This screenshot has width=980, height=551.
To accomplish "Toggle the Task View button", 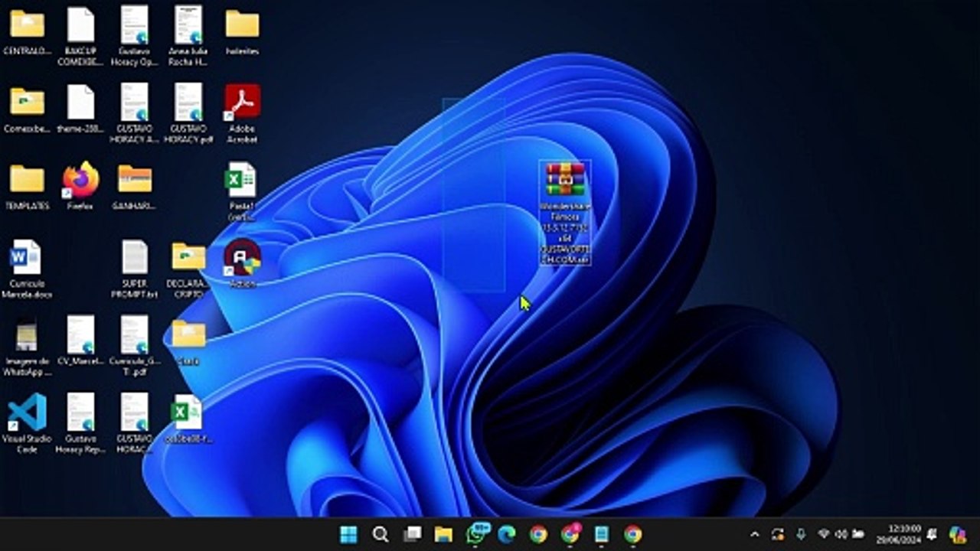I will point(413,534).
